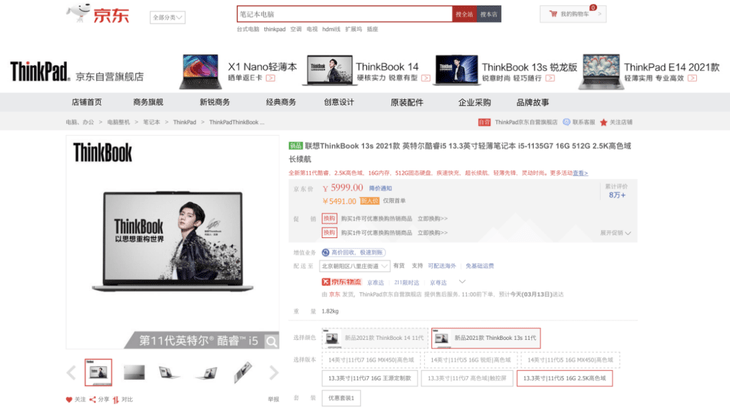Select color 新品2021款 ThinkBook 13s 11代
Screen dimensions: 730x408
pos(486,338)
